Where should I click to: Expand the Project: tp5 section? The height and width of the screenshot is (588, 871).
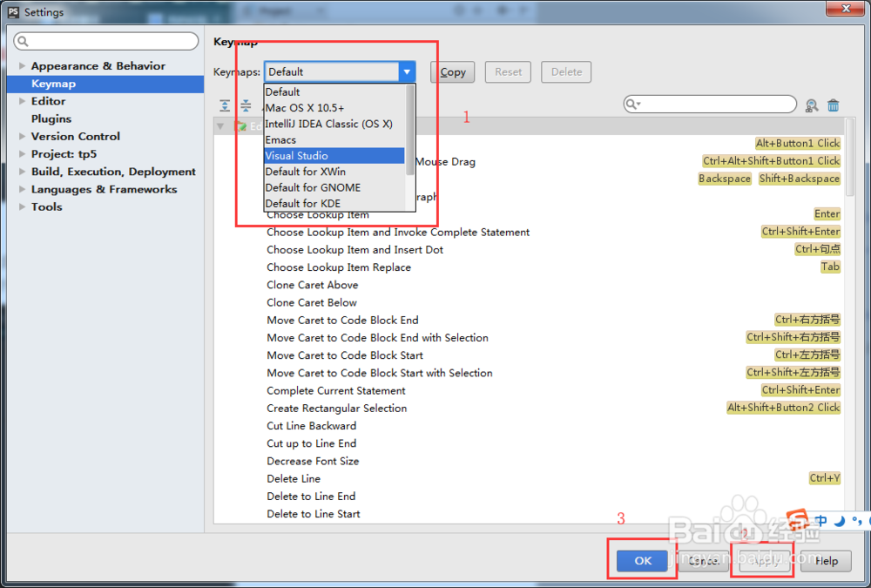(x=23, y=154)
